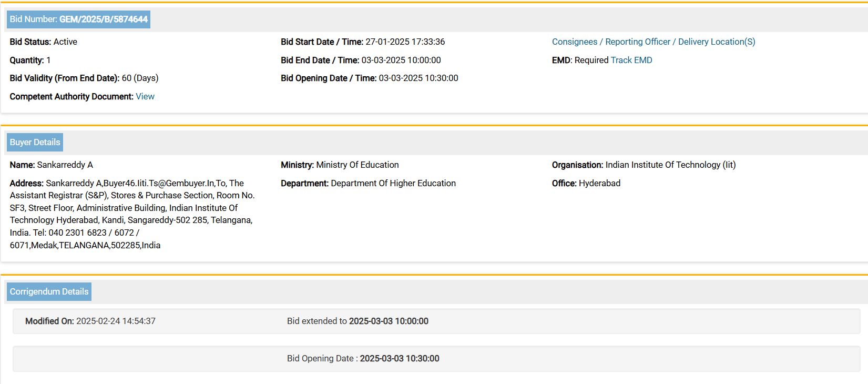Click the Buyer Details section header
868x384 pixels.
pos(35,143)
